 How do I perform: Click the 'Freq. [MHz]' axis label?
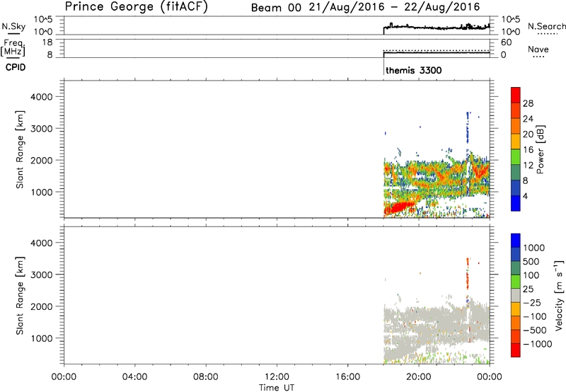point(13,48)
